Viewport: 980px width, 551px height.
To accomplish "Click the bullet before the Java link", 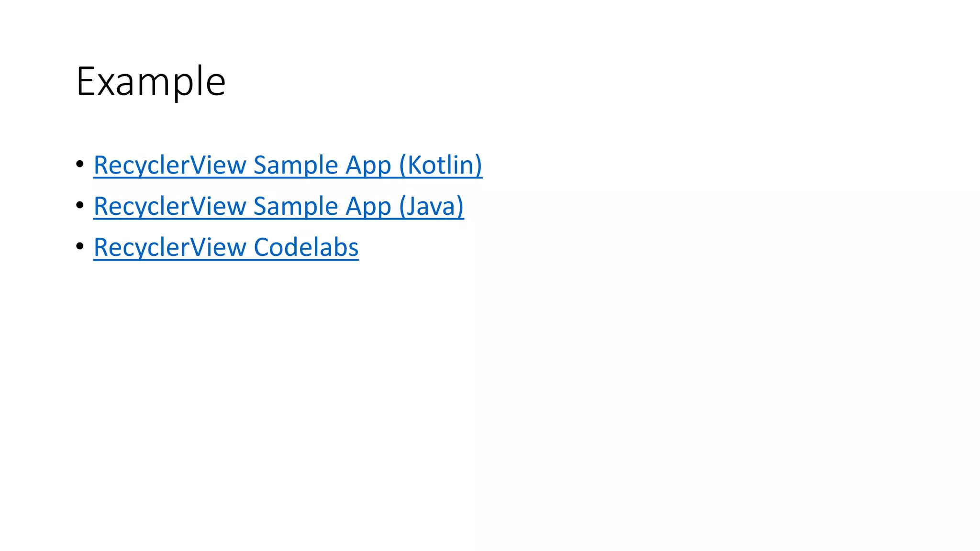I will point(79,205).
